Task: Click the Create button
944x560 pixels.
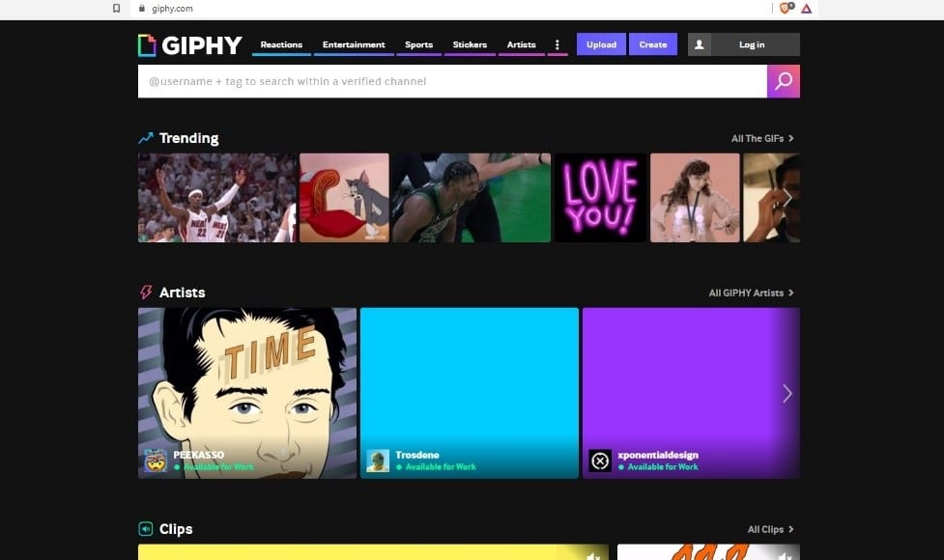Action: tap(652, 44)
